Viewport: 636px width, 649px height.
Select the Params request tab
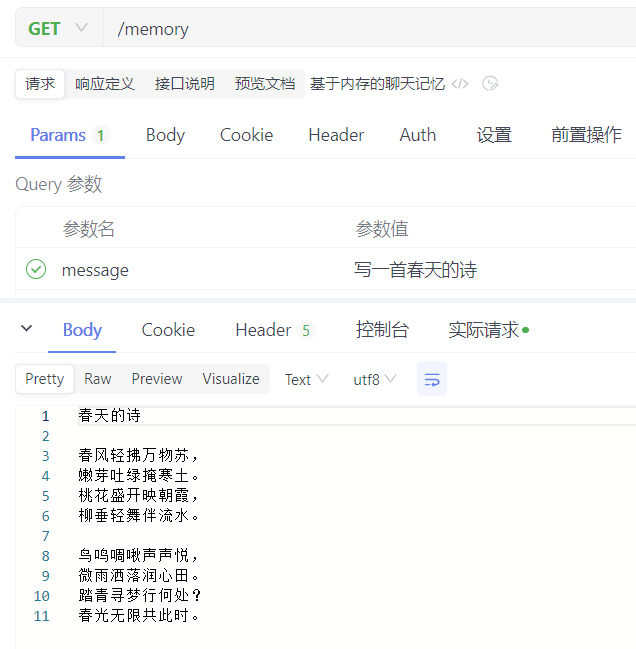(70, 135)
